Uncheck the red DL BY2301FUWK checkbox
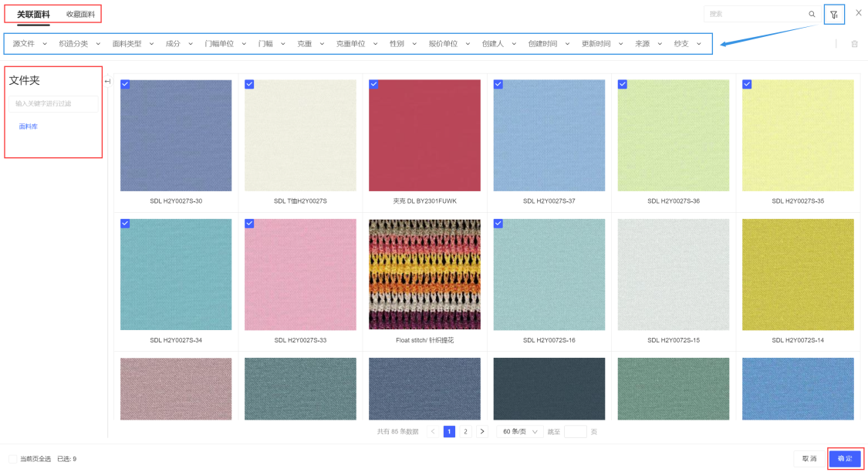868x472 pixels. 373,84
